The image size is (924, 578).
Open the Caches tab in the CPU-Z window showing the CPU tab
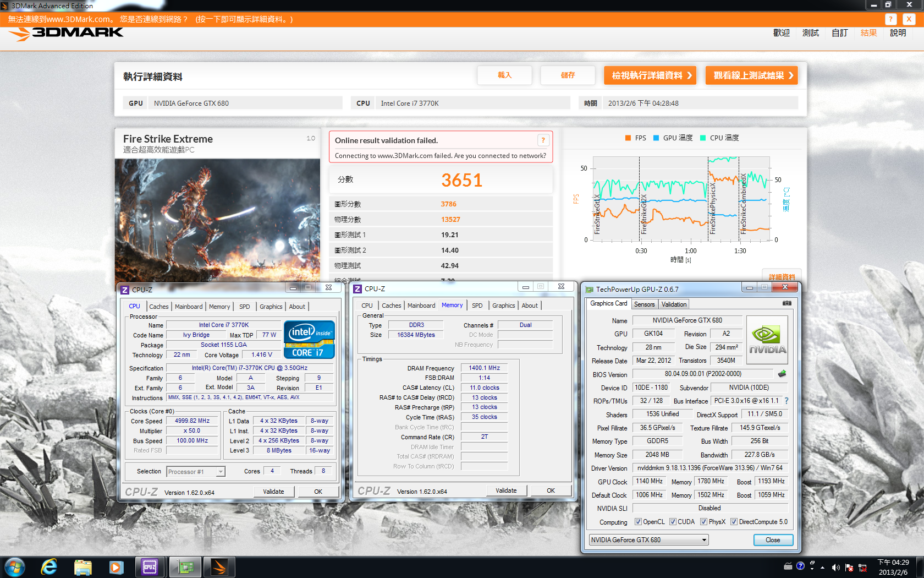click(x=158, y=307)
